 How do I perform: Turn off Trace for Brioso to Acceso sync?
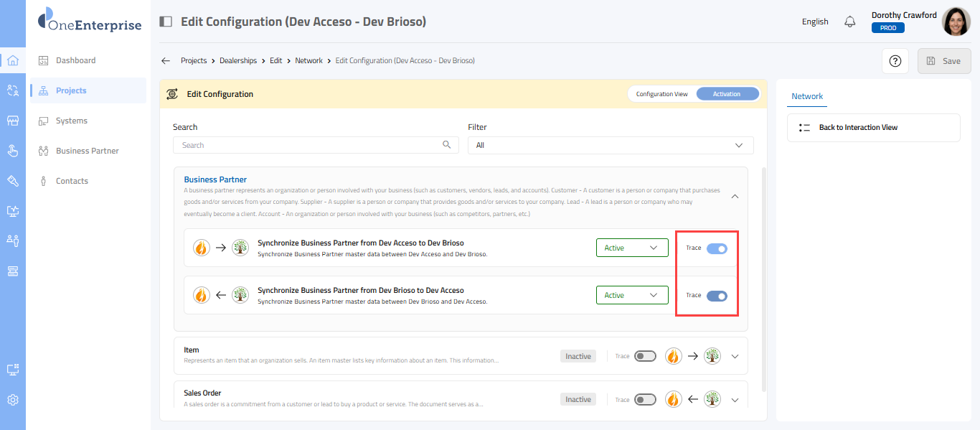[717, 296]
